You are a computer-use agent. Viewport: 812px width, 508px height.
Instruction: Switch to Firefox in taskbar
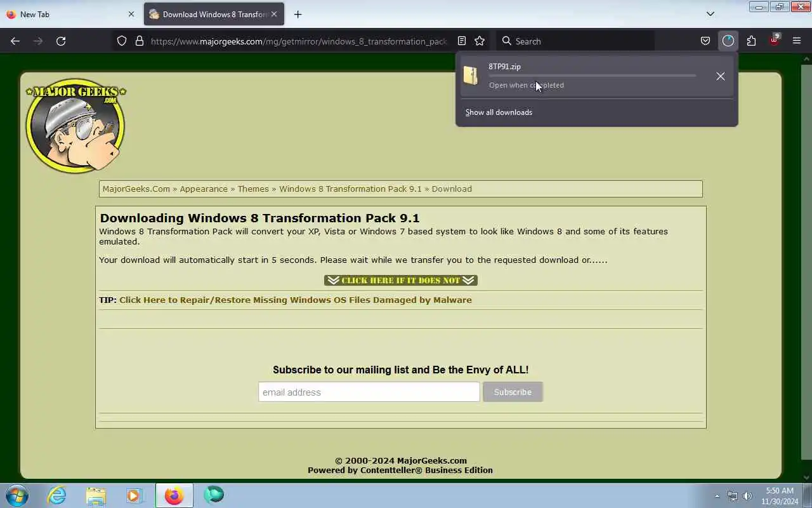pyautogui.click(x=174, y=495)
